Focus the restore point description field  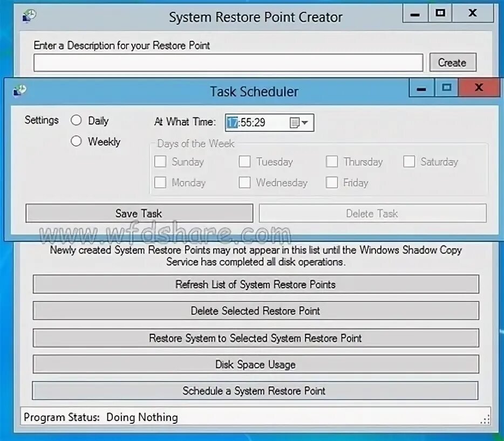pos(228,63)
